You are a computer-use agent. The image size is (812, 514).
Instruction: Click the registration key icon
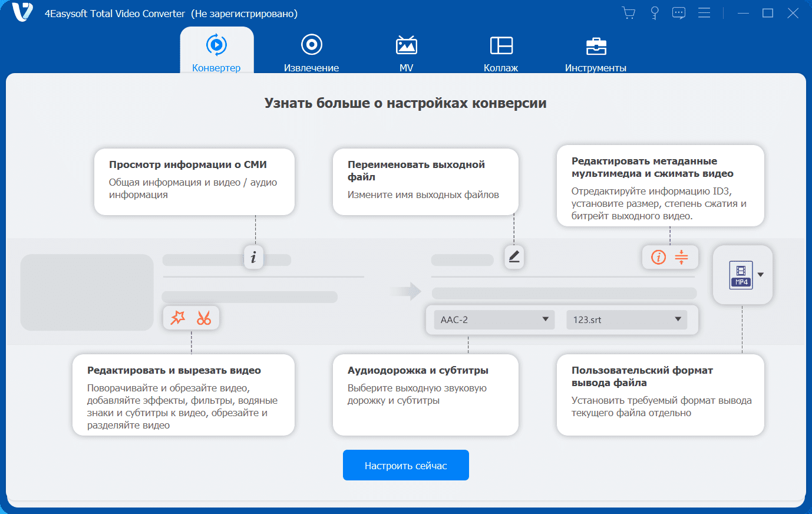click(654, 13)
